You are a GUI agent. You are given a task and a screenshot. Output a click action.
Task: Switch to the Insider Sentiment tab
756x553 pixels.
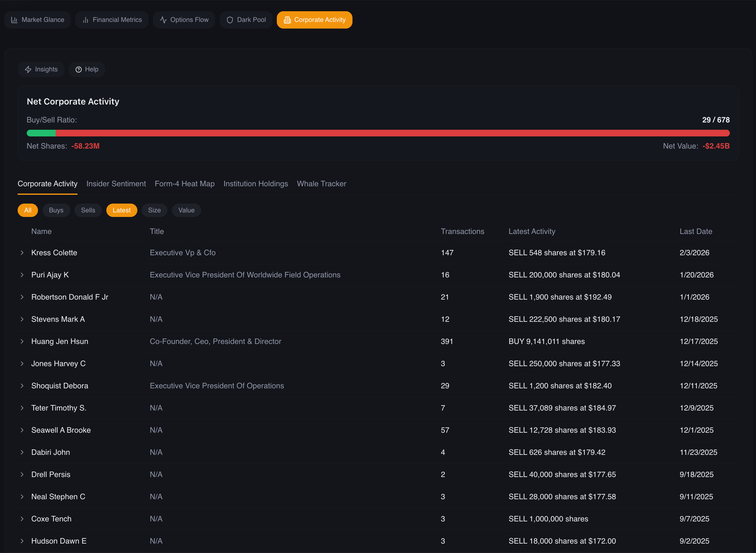[x=116, y=184]
